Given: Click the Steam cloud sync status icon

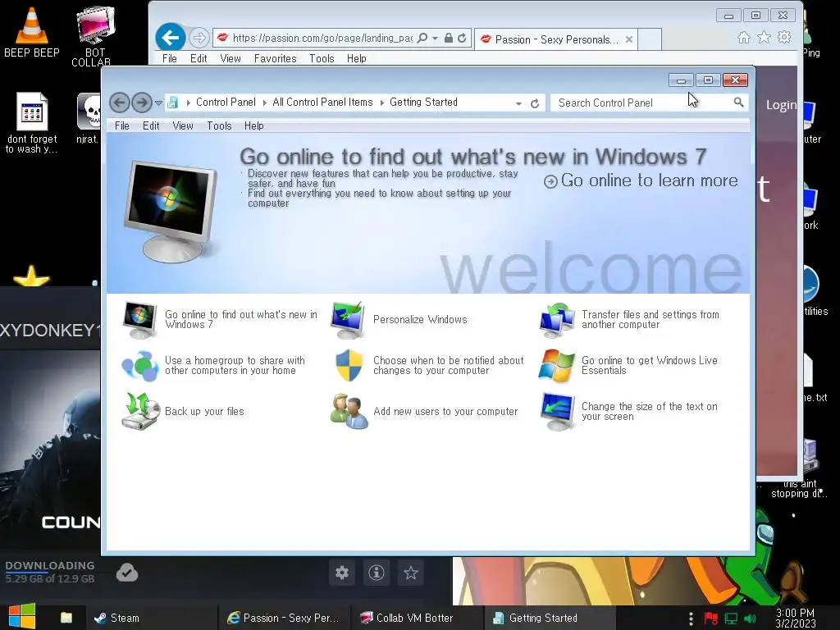Looking at the screenshot, I should pos(127,573).
